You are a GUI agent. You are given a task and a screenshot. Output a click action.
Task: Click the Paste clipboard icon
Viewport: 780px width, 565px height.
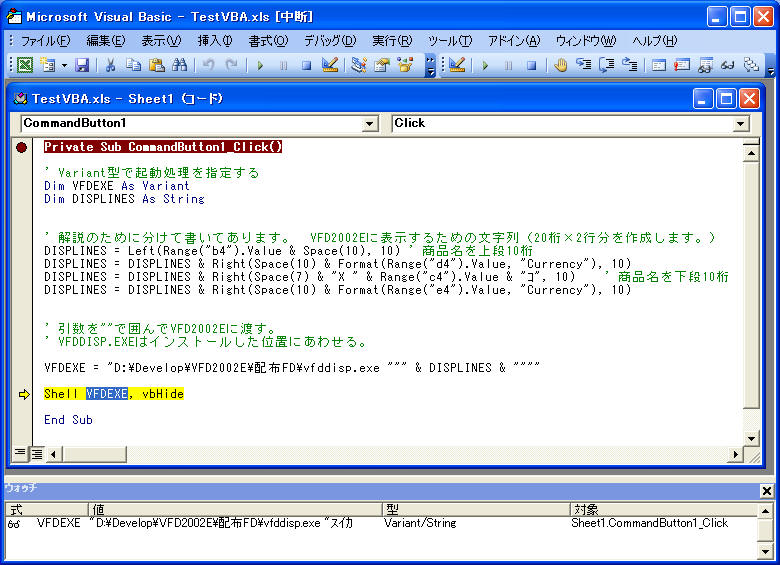point(157,65)
